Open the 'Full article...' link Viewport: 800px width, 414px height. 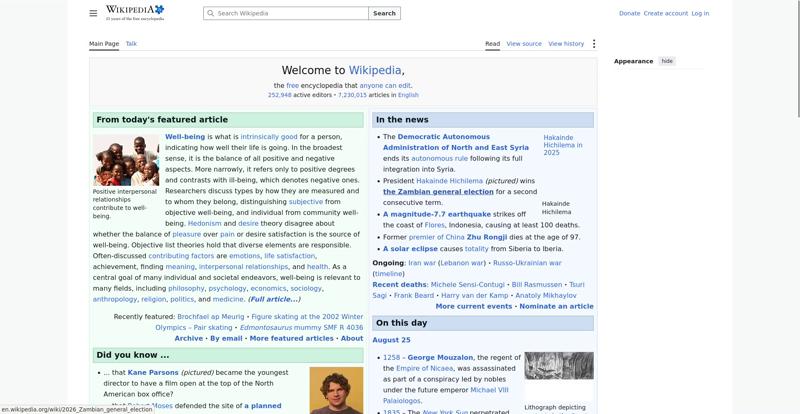(274, 300)
